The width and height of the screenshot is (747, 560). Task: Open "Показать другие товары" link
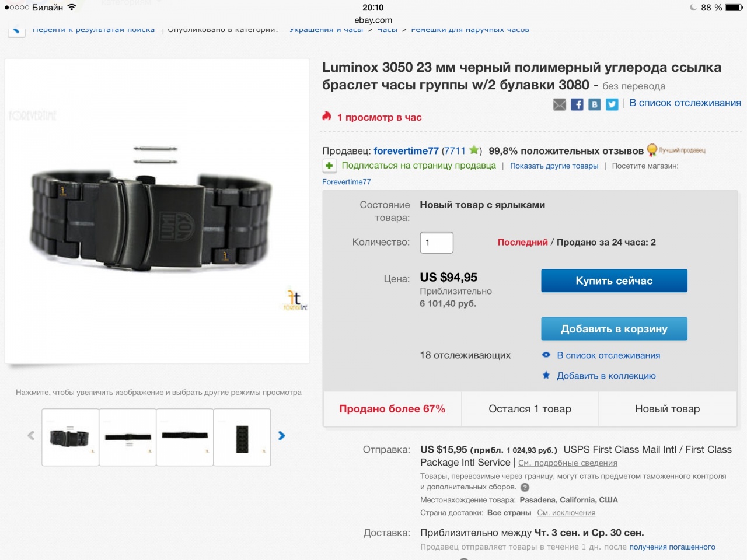[x=554, y=166]
